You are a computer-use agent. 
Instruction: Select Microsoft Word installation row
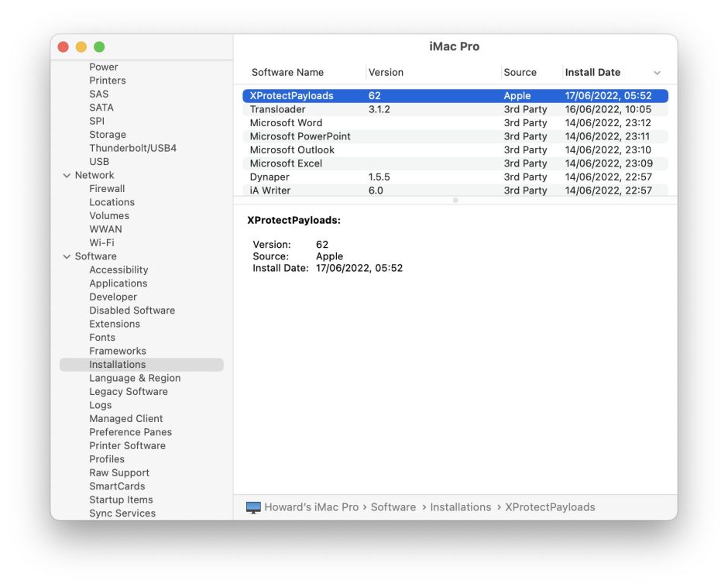(x=286, y=123)
